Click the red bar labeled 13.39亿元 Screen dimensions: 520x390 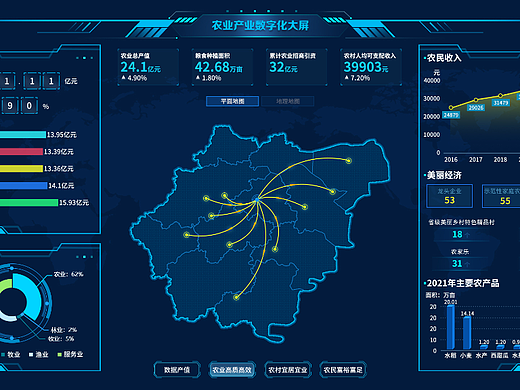pos(21,152)
